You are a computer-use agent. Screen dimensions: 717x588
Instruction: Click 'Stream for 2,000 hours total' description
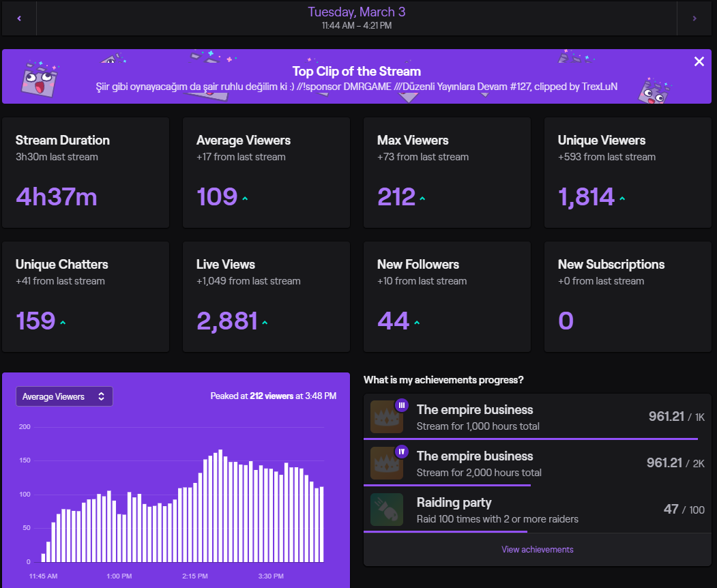(479, 472)
